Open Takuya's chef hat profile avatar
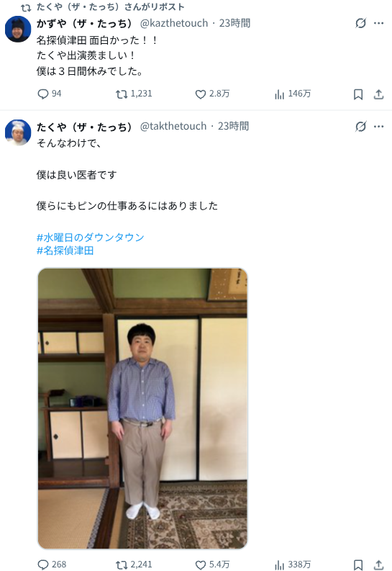392x571 pixels. (x=18, y=132)
